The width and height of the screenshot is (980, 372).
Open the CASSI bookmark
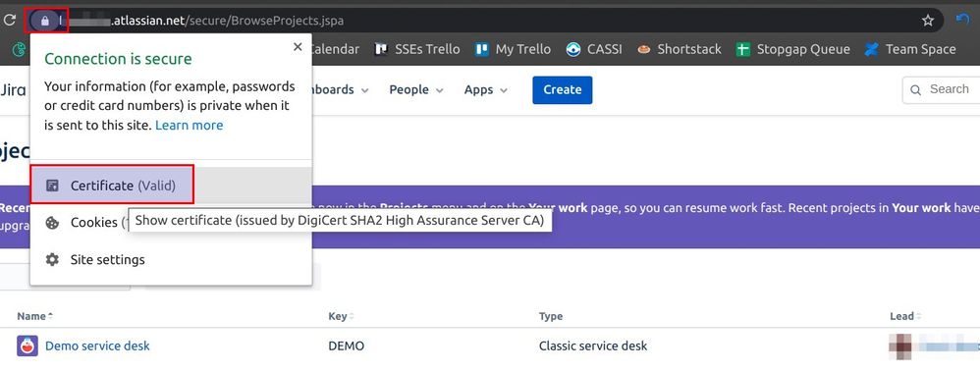594,49
